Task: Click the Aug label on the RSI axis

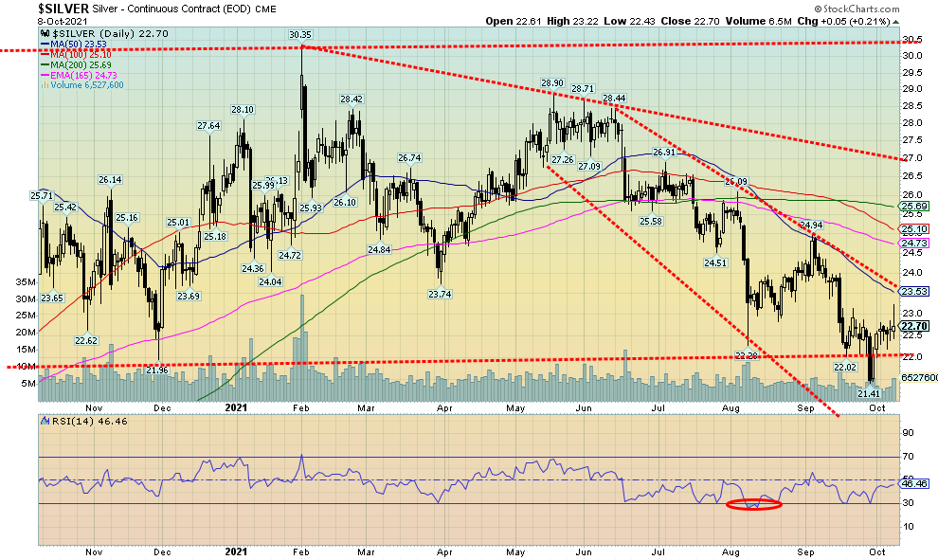Action: pos(731,549)
